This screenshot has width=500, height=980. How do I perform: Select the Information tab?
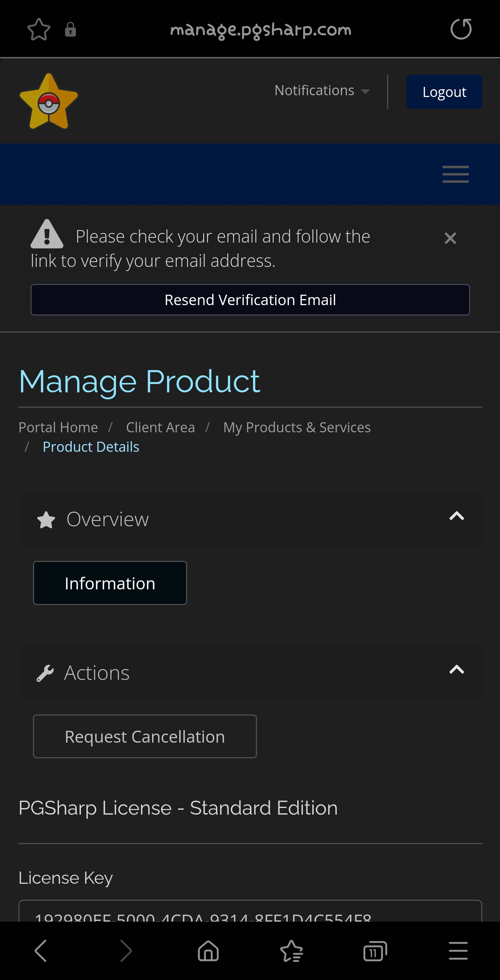110,583
